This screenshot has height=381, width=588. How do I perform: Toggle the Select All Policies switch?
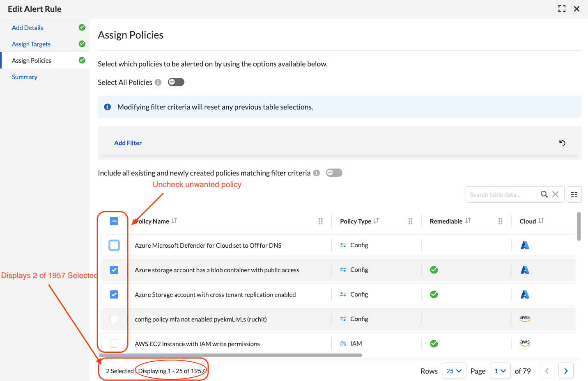click(x=176, y=82)
